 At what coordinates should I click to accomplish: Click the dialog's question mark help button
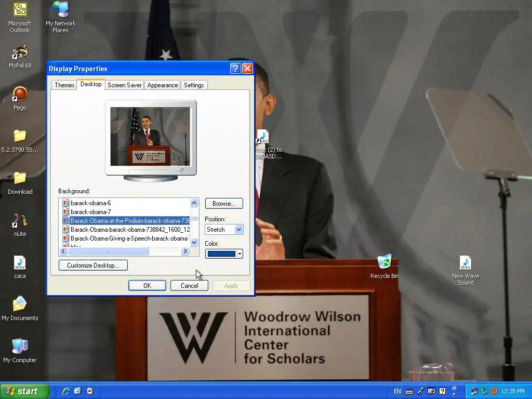(x=235, y=68)
